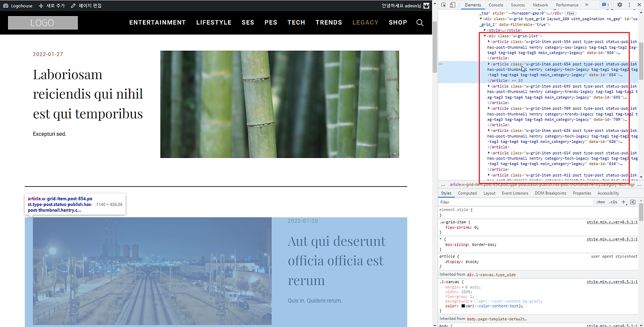Click the black color swatch for color
Viewport: 644px width, 327px height.
463,306
